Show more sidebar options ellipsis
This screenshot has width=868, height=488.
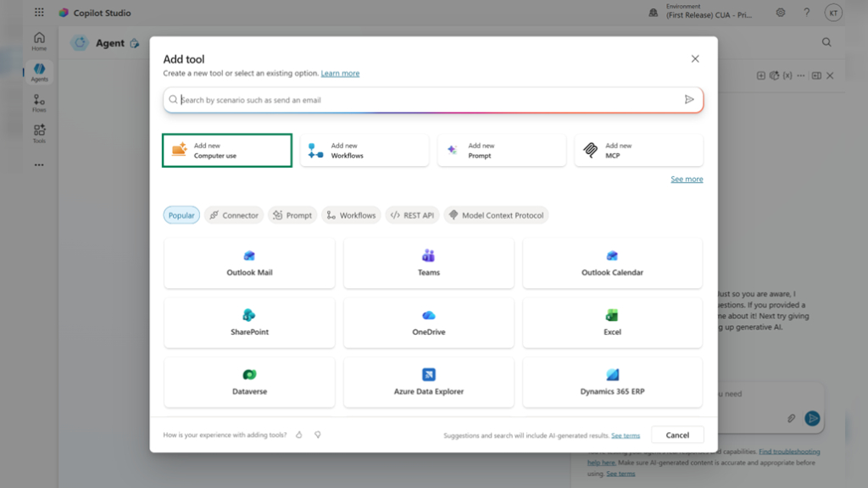pyautogui.click(x=39, y=165)
